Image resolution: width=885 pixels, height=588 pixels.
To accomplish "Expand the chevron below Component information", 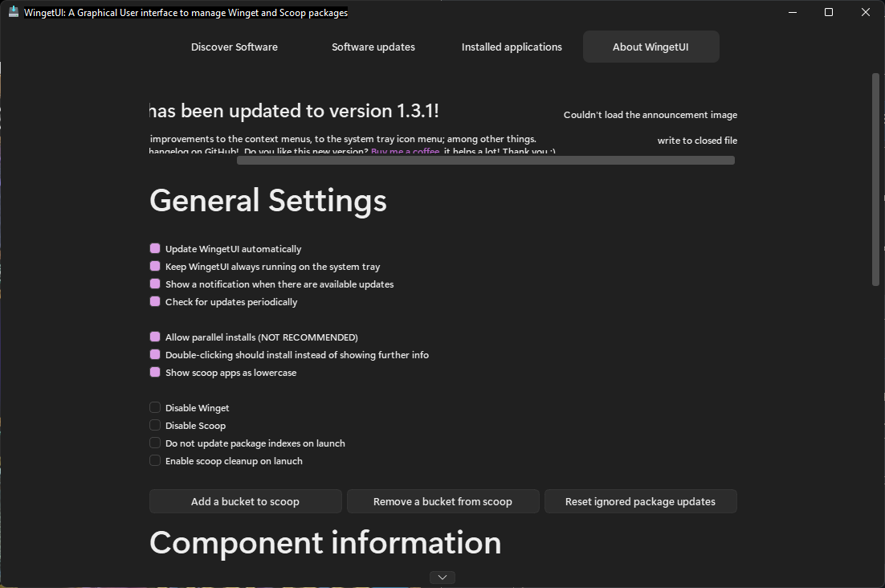I will coord(442,577).
